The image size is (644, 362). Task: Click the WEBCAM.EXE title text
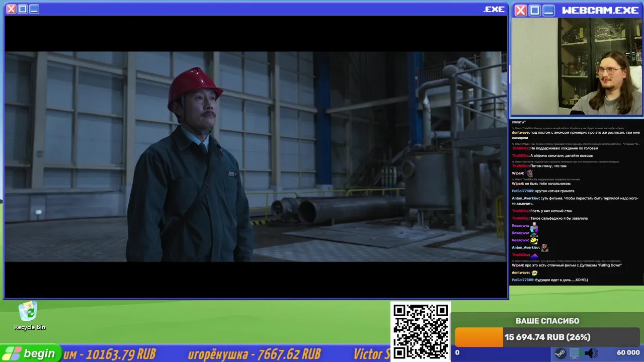point(600,11)
